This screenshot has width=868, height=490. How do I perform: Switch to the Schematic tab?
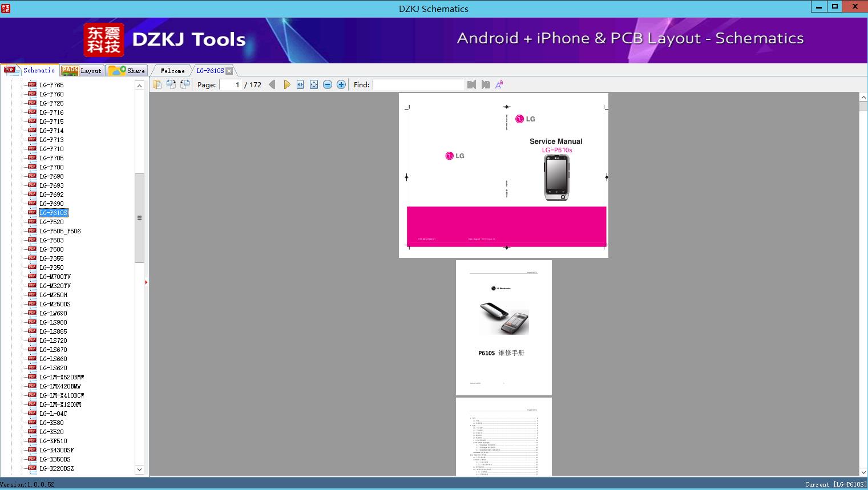tap(30, 70)
